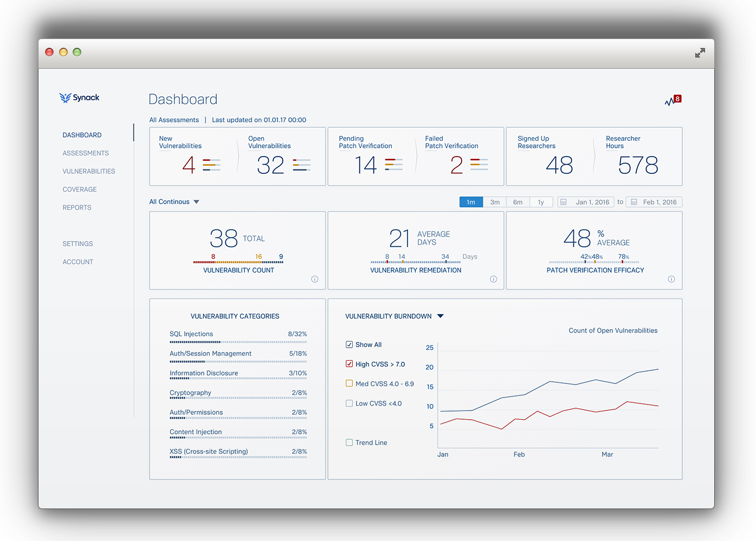
Task: Click calendar icon in start date field
Action: [x=564, y=203]
